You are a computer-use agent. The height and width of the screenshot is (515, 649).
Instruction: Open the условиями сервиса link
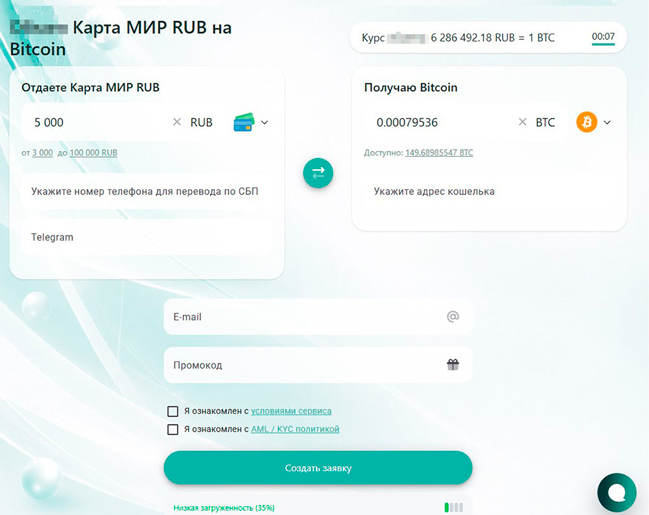point(291,411)
